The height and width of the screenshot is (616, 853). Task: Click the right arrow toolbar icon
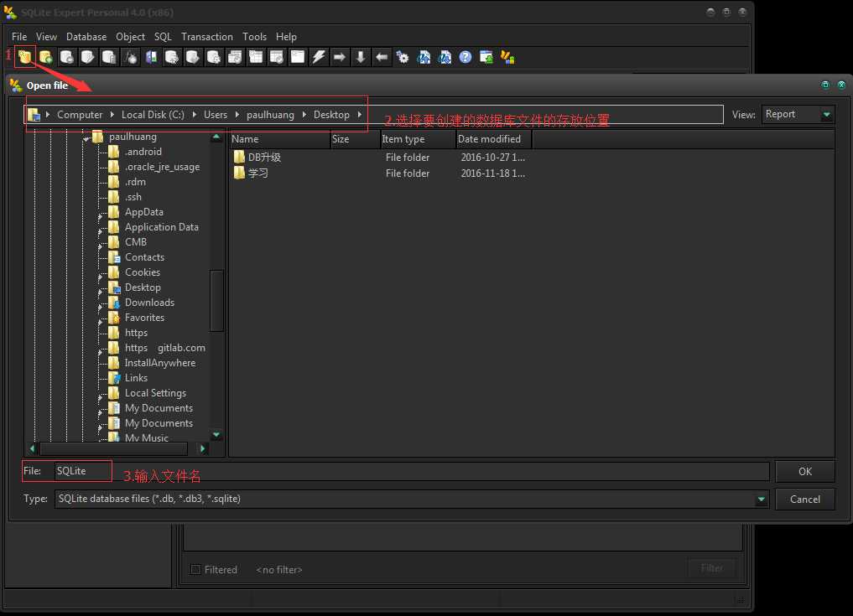click(x=340, y=56)
